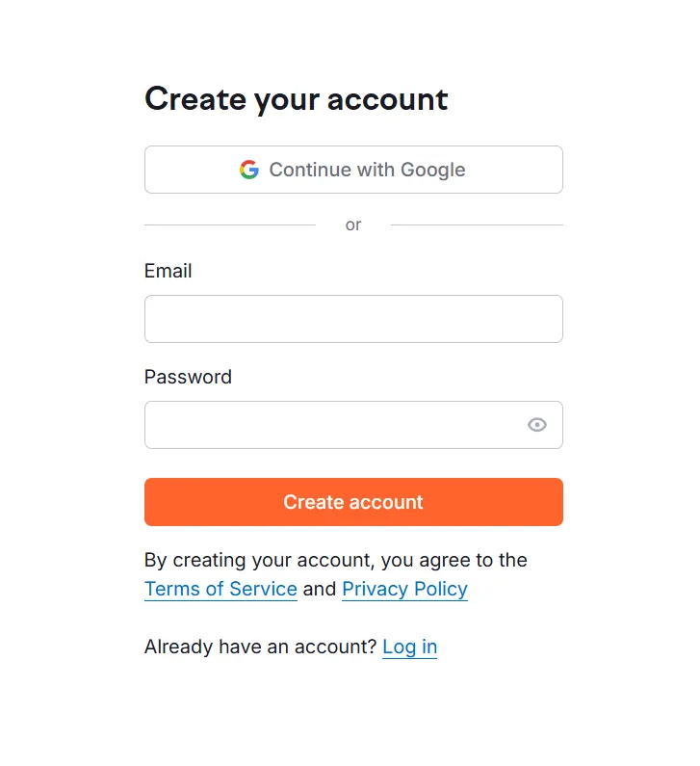Viewport: 700px width, 766px height.
Task: Open the Privacy Policy link
Action: point(404,589)
